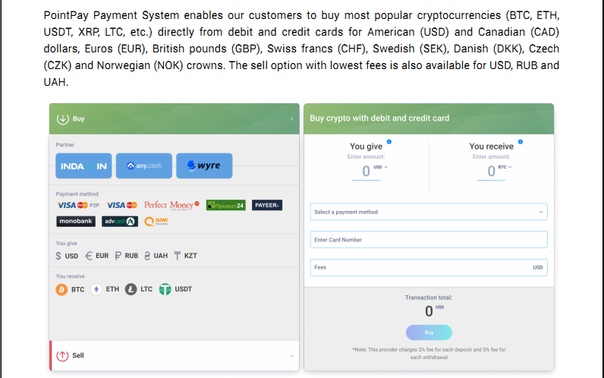Click the gradient Buy button
The height and width of the screenshot is (378, 604).
(429, 333)
